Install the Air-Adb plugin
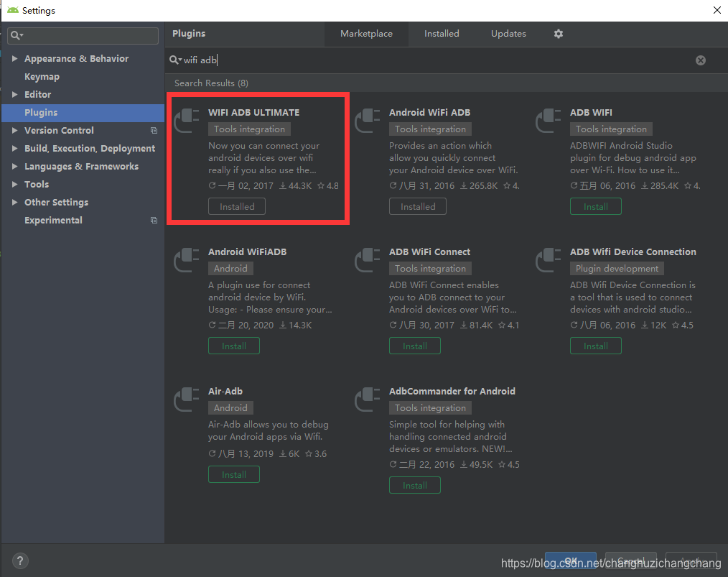Viewport: 728px width, 577px height. [234, 474]
